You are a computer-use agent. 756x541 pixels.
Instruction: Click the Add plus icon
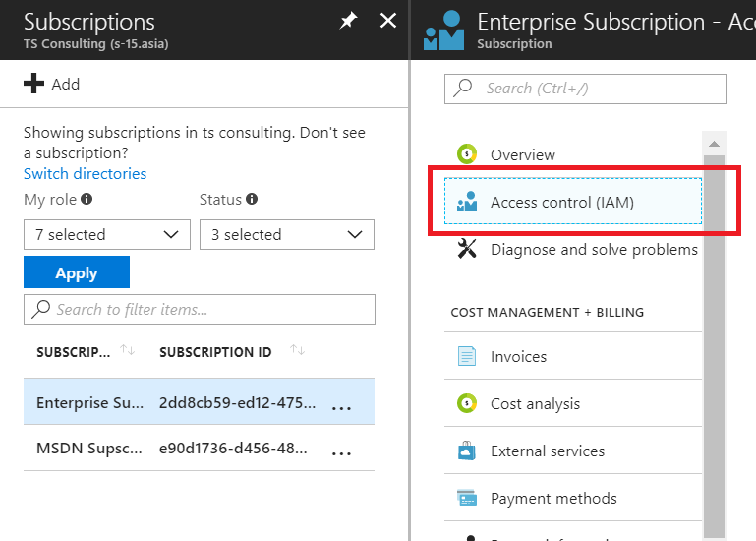pyautogui.click(x=34, y=84)
